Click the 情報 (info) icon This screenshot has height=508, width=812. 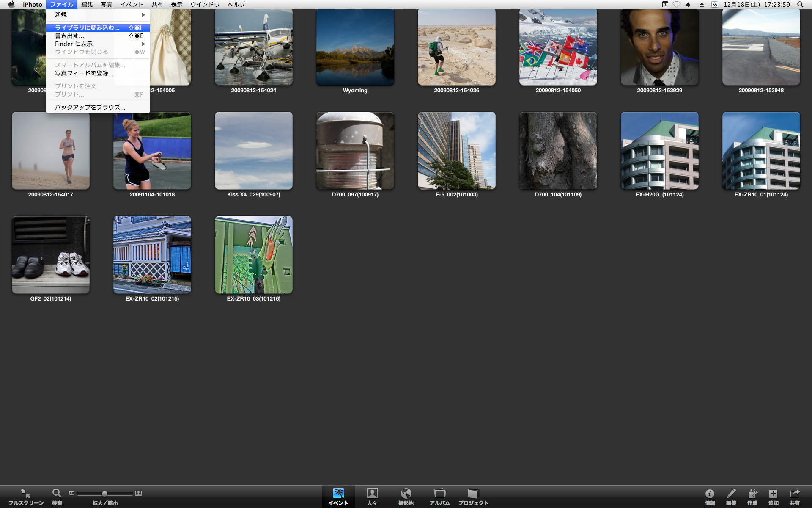[710, 494]
